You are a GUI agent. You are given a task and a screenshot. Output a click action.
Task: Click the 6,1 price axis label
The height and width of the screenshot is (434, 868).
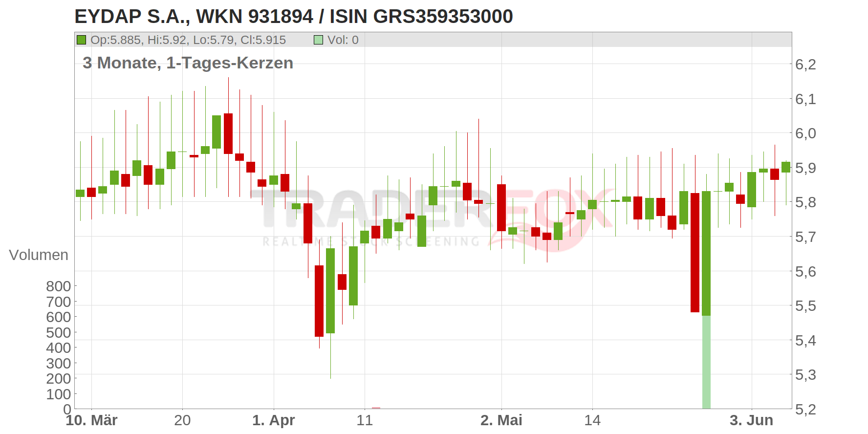point(805,99)
